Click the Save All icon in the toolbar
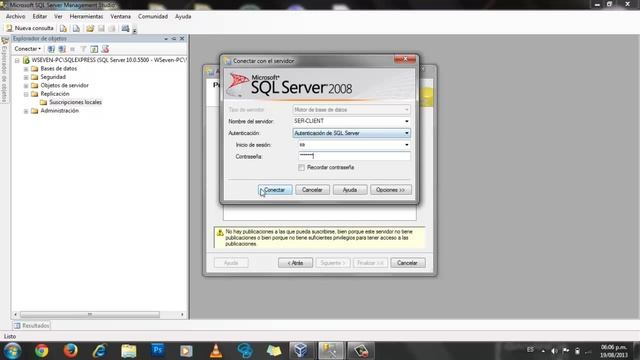 point(112,29)
